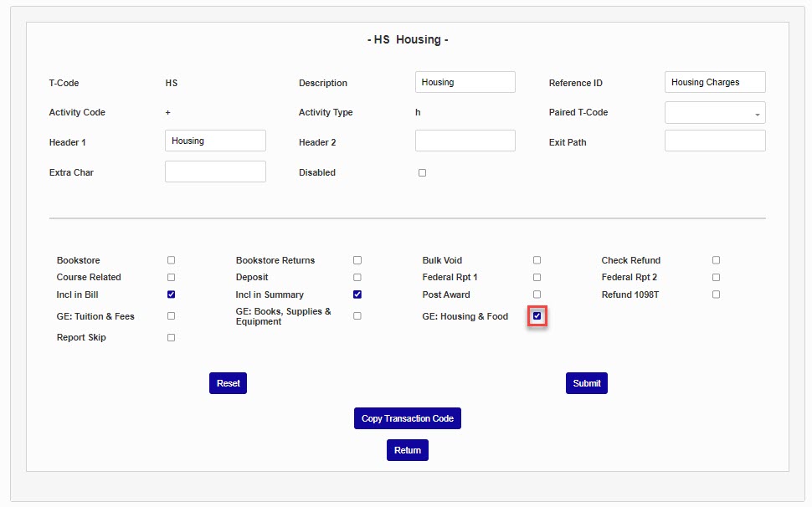Focus the Reference ID text field
Screen dimensions: 812x507
(714, 82)
